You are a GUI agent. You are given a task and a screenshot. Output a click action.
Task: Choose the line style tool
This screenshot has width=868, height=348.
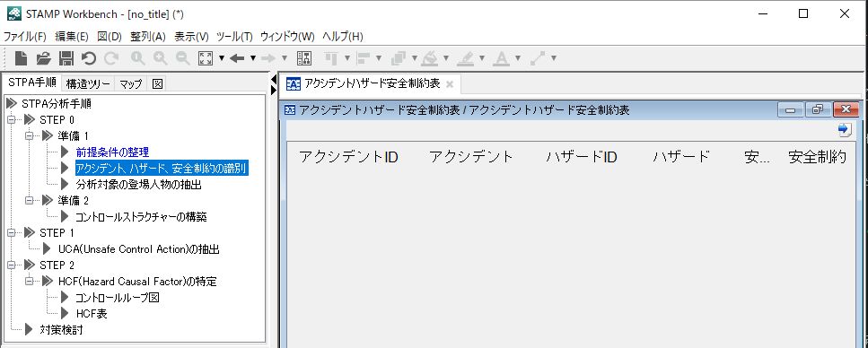(x=538, y=58)
